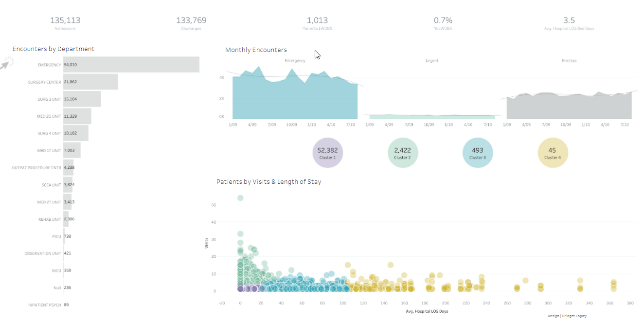Screen dimensions: 644x322
Task: Select the SURG 3 UNIT bar
Action: coord(82,99)
